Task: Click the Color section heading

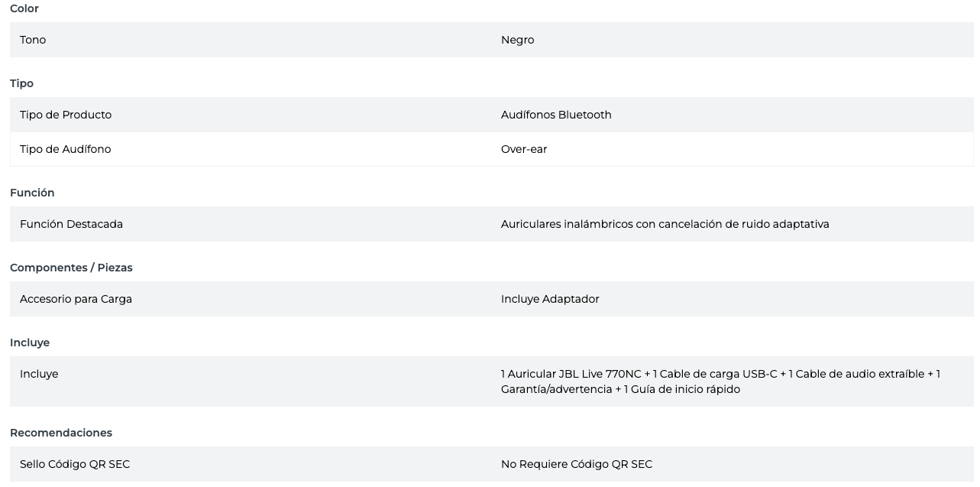Action: 24,8
